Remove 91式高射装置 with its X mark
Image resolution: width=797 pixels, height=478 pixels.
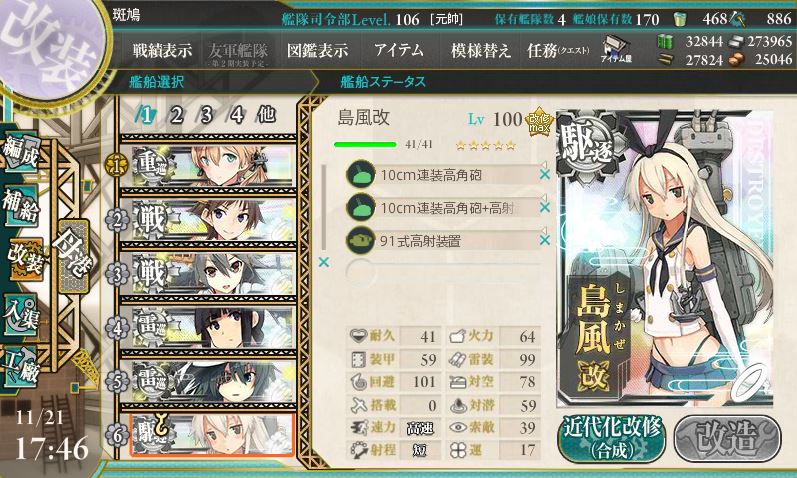(544, 240)
